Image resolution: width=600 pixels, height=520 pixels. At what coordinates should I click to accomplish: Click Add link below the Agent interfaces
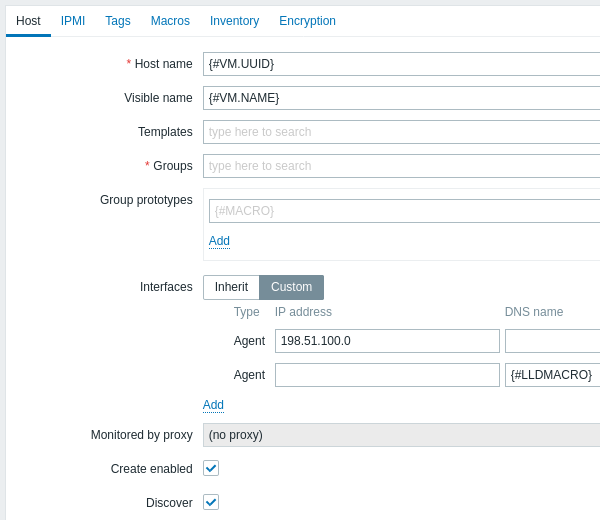pos(213,405)
